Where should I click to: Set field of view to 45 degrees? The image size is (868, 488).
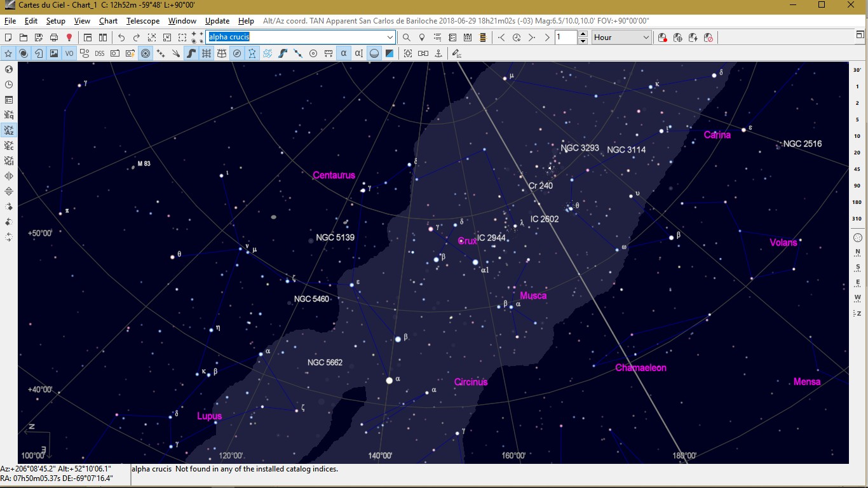857,169
